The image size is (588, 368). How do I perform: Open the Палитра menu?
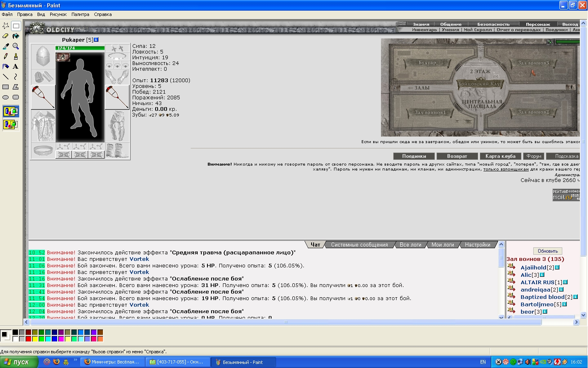pyautogui.click(x=80, y=14)
